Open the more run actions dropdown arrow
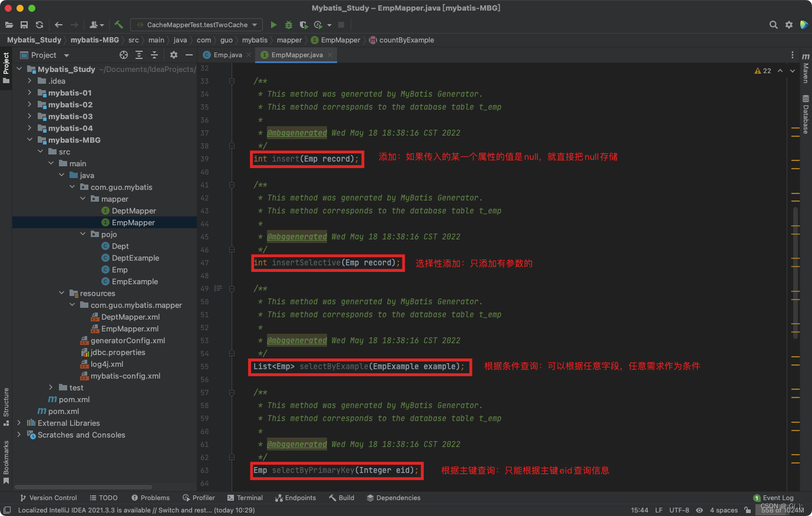This screenshot has height=516, width=812. pyautogui.click(x=329, y=25)
